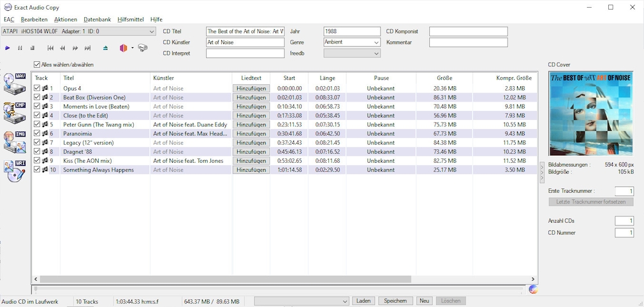Viewport: 644px width, 307px height.
Task: Click Hinzufügen for Something Always Happens
Action: tap(251, 170)
